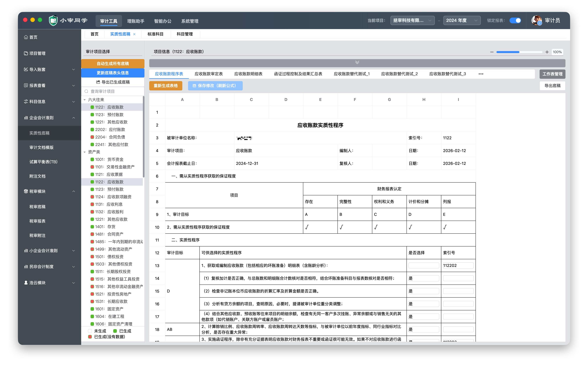Open the 理账助手 top menu
The width and height of the screenshot is (588, 369).
pyautogui.click(x=136, y=21)
